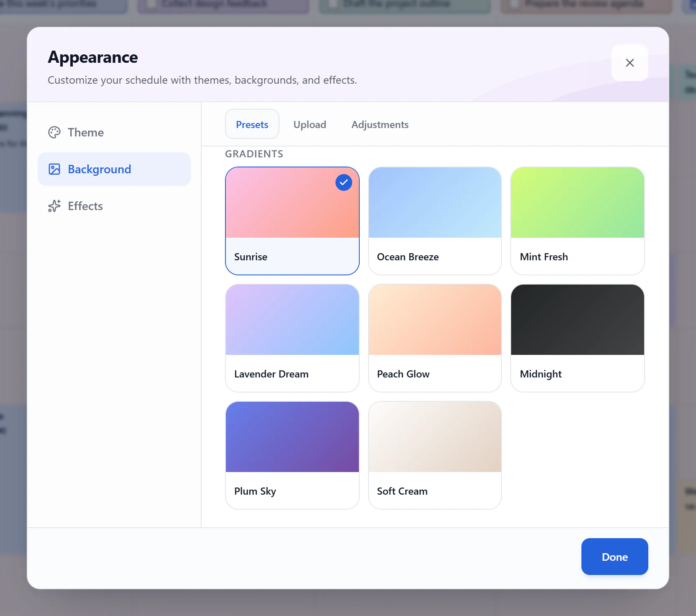Open the Effects section label
Image resolution: width=696 pixels, height=616 pixels.
coord(85,206)
